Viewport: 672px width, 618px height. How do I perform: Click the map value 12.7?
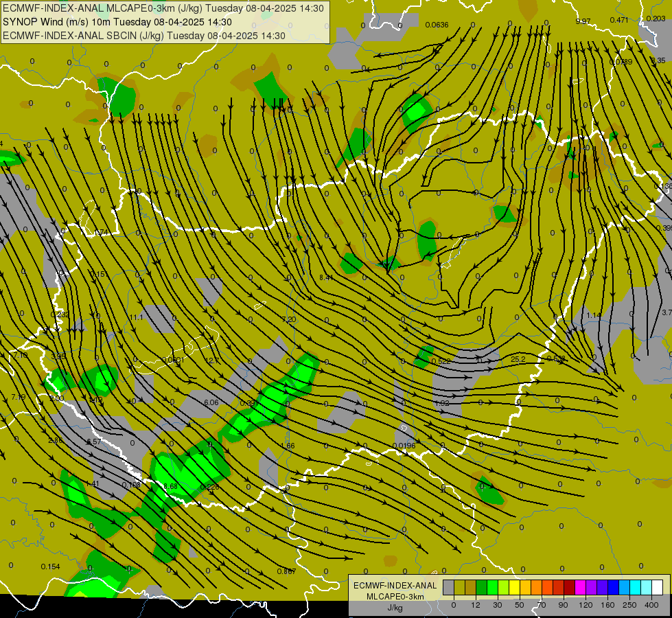click(x=212, y=360)
